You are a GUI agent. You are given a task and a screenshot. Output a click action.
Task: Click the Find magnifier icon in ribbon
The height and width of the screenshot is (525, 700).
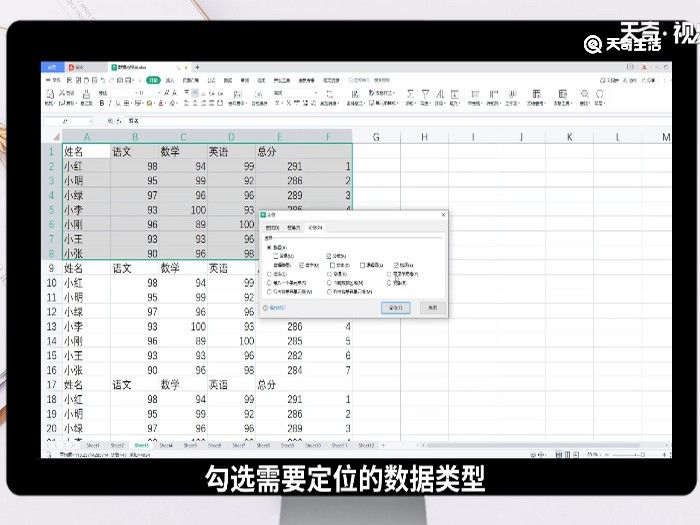[585, 94]
